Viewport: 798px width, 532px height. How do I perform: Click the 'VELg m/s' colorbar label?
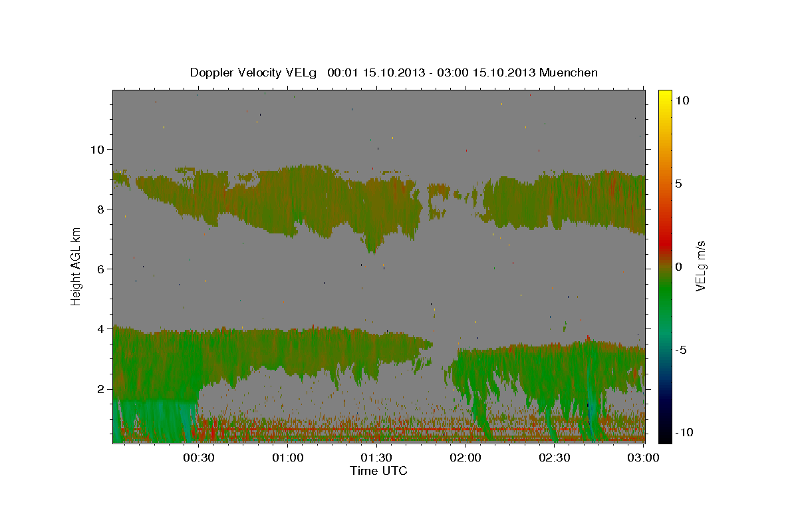click(x=701, y=266)
